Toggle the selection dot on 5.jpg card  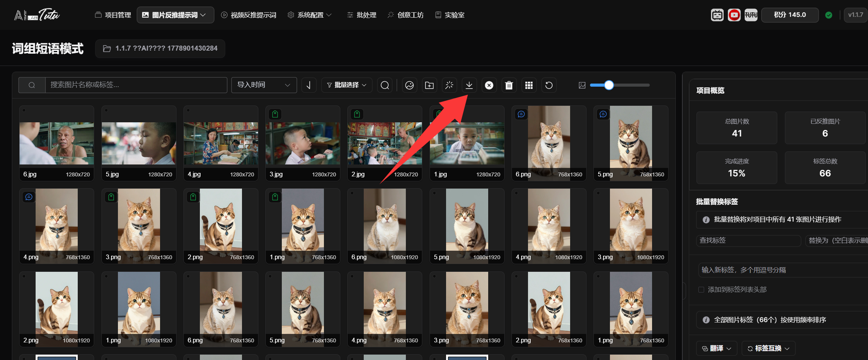coord(106,110)
